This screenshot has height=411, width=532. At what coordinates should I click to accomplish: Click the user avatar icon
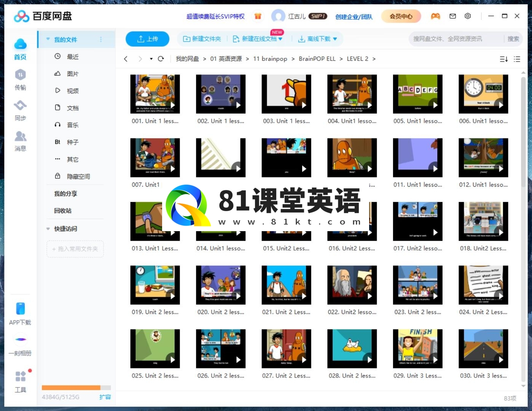click(x=278, y=16)
